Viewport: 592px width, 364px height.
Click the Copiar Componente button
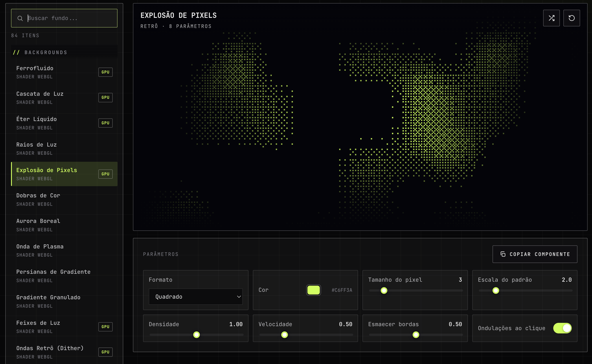tap(535, 254)
